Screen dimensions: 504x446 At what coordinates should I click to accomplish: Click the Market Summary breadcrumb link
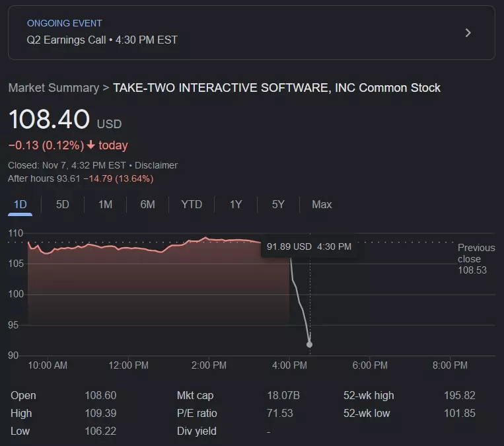(54, 88)
